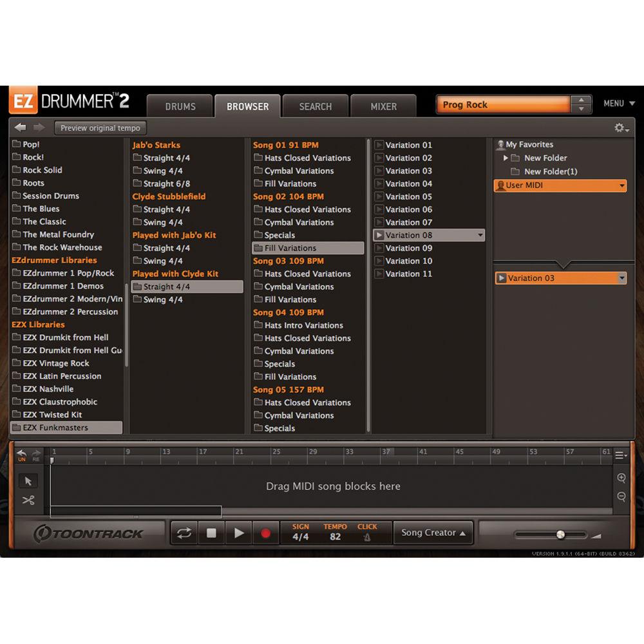The height and width of the screenshot is (644, 644).
Task: Click the My Favorites user icon
Action: [500, 144]
